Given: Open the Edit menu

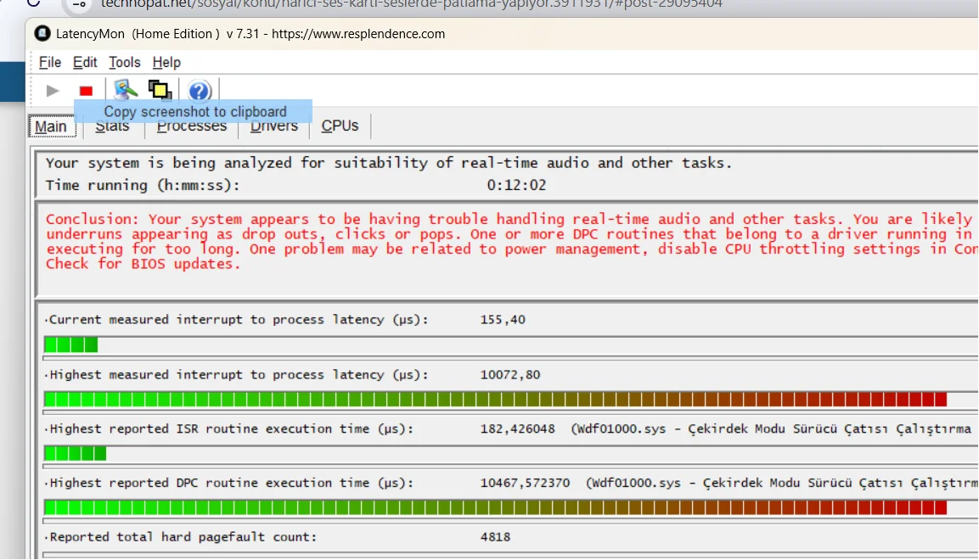Looking at the screenshot, I should [85, 62].
